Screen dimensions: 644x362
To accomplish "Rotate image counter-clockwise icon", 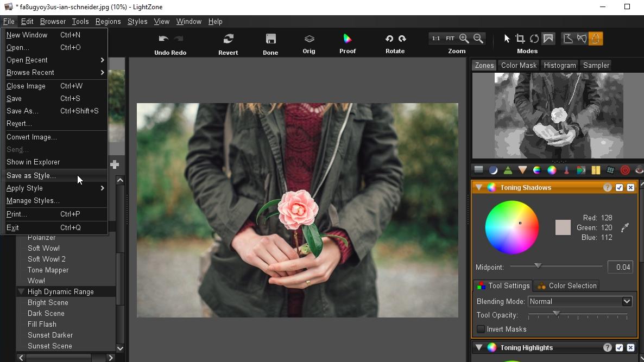I will pos(389,39).
